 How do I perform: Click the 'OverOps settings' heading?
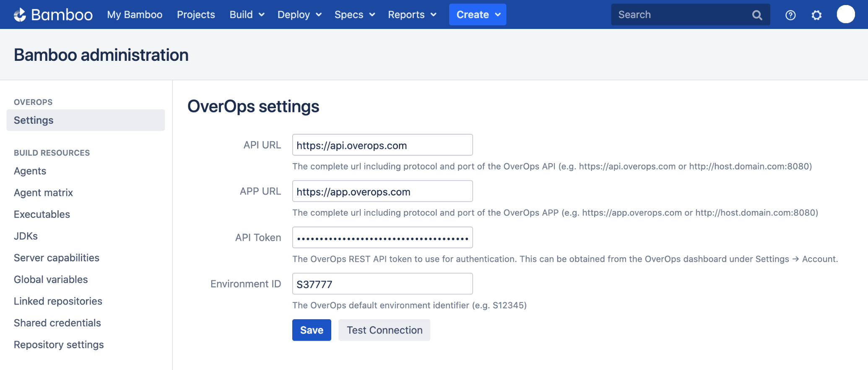pyautogui.click(x=253, y=107)
